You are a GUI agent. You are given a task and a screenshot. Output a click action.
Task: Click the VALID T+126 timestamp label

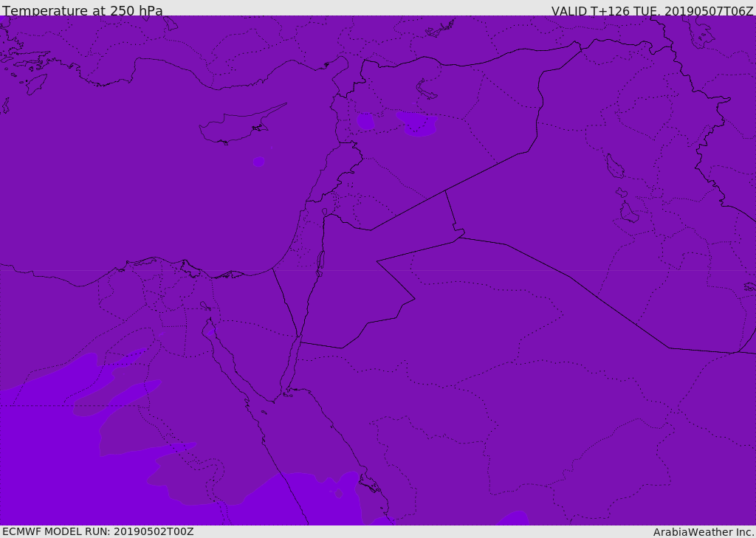(653, 10)
